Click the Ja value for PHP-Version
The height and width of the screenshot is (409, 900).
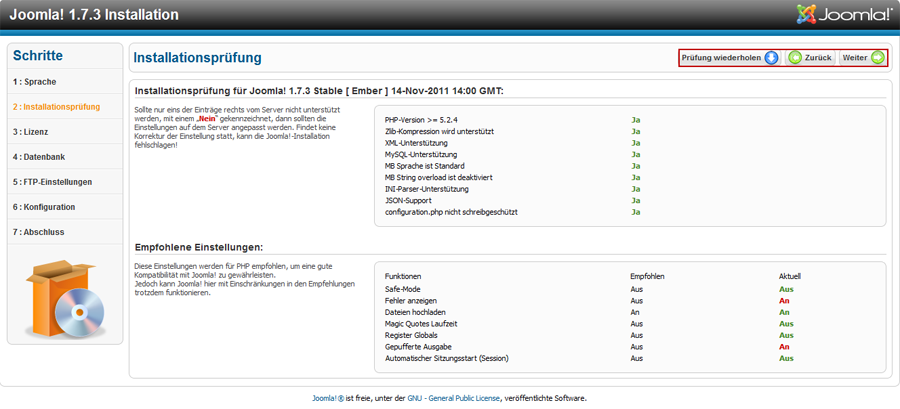point(635,120)
